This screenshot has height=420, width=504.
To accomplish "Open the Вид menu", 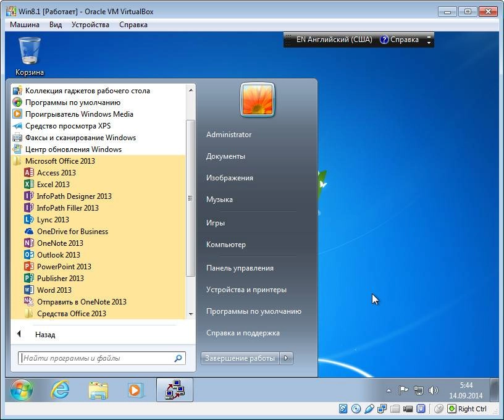I will tap(56, 25).
